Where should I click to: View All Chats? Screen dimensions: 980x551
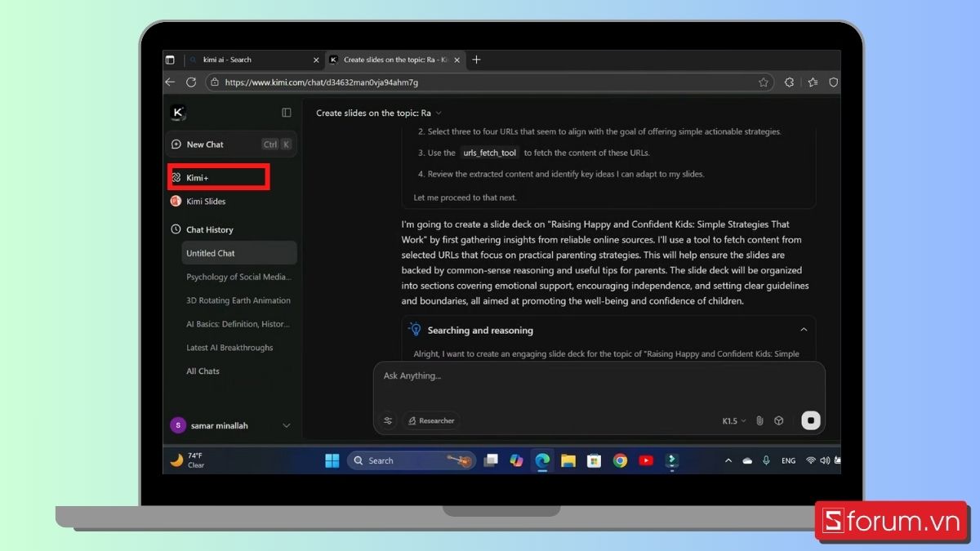click(203, 371)
